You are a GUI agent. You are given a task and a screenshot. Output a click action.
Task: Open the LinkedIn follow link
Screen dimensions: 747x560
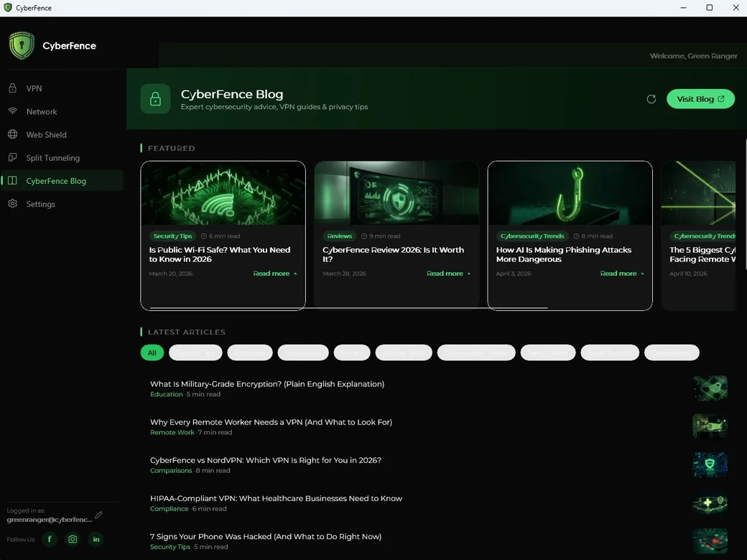pos(96,539)
